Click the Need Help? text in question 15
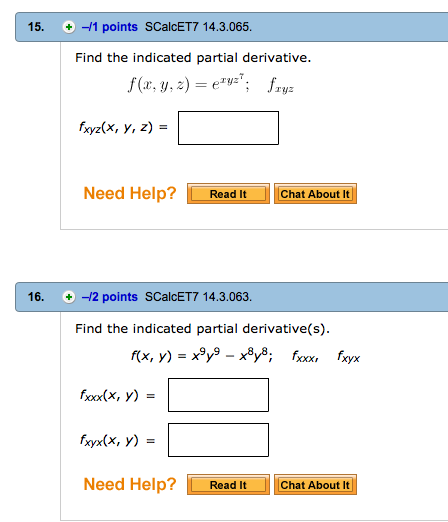The height and width of the screenshot is (522, 448). click(130, 193)
